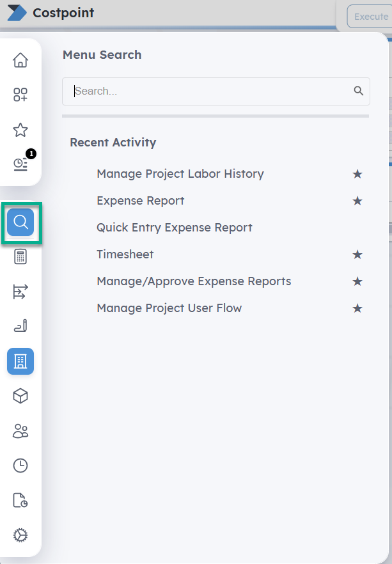Click the Menu Search input field
Screen dimensions: 392x564
211,91
